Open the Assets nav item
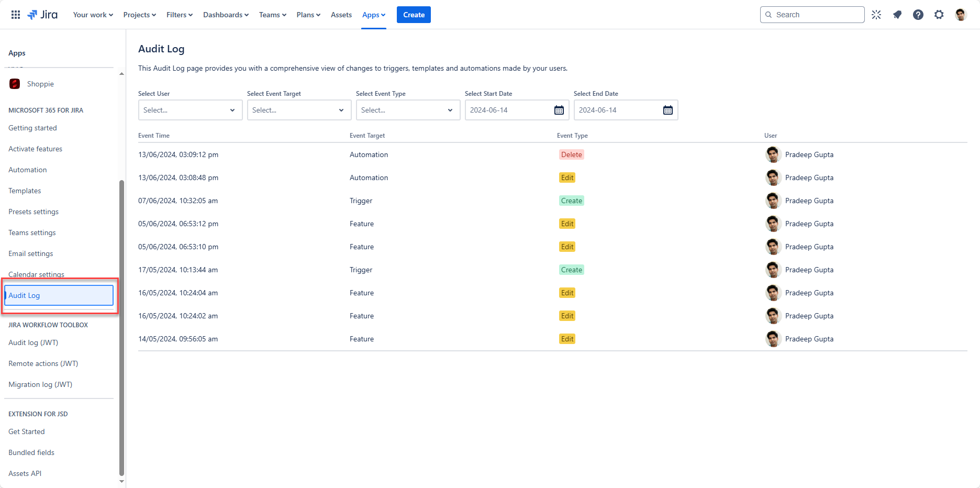The height and width of the screenshot is (488, 980). [341, 15]
